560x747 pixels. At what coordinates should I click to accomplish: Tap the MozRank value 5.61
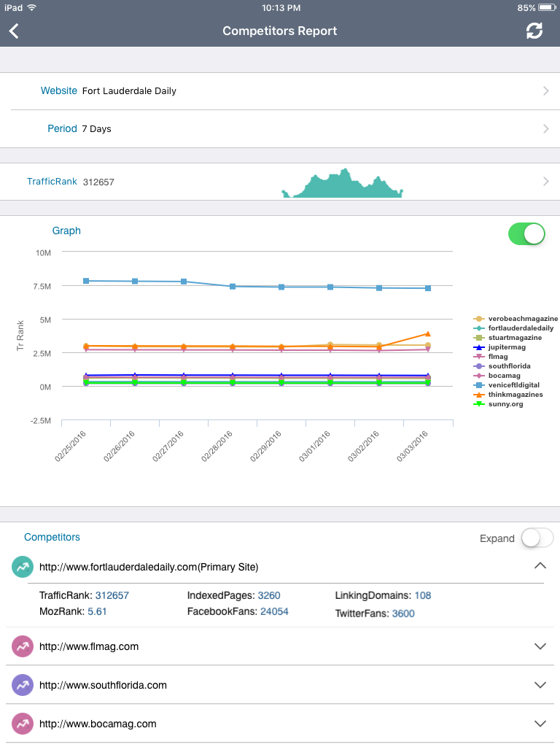97,612
